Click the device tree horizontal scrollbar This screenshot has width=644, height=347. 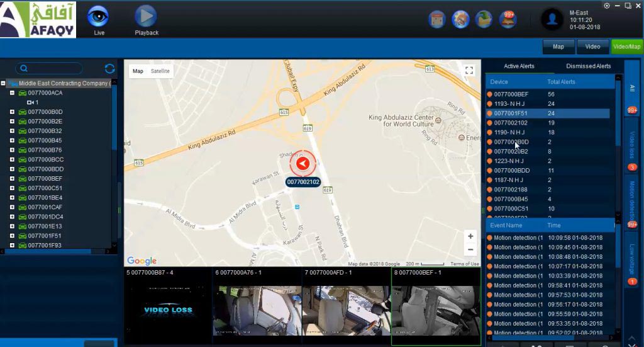tap(48, 251)
